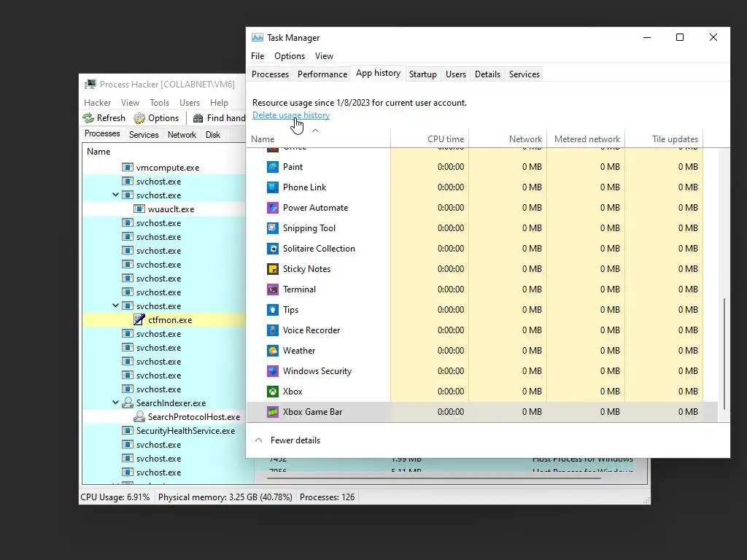Click the Process Hacker horizontal scrollbar
This screenshot has width=747, height=560.
pos(435,478)
